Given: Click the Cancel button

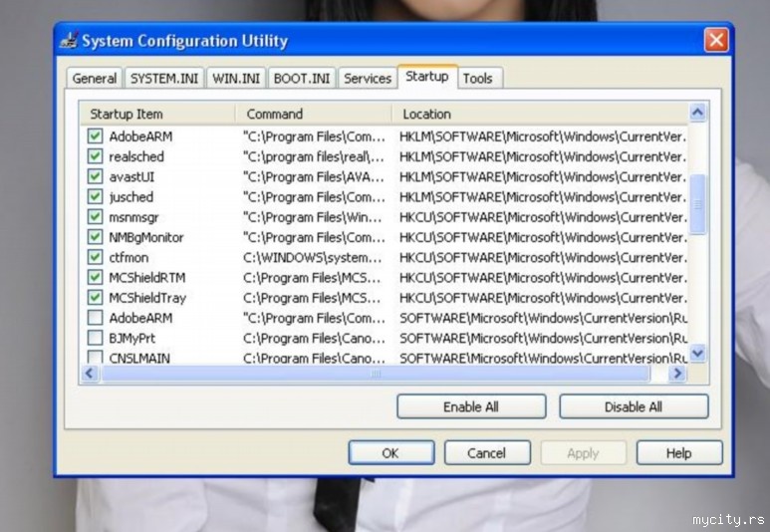Looking at the screenshot, I should click(x=487, y=452).
